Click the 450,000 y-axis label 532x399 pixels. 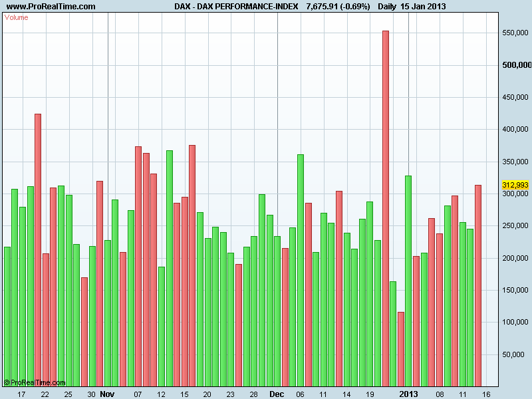pos(515,97)
